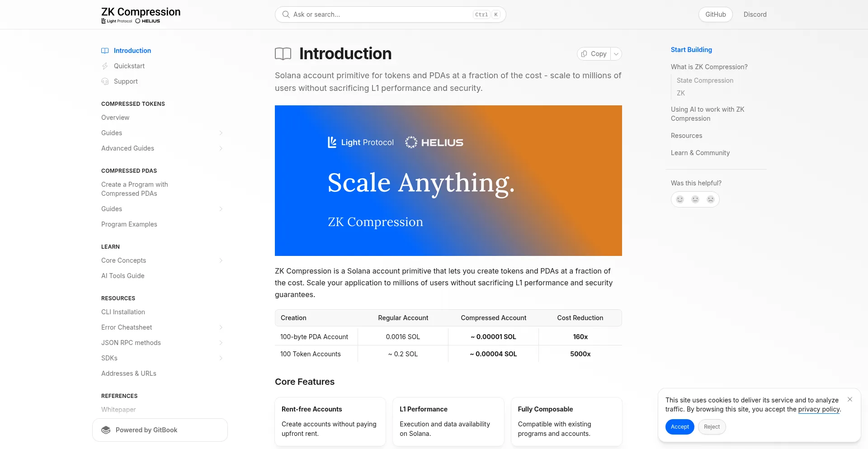This screenshot has width=868, height=449.
Task: Go to the AI Tools Guide page
Action: (x=123, y=276)
